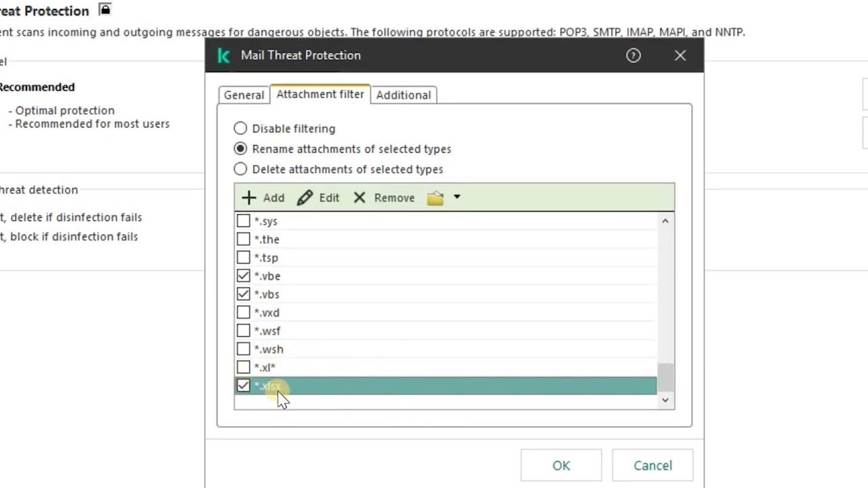The height and width of the screenshot is (488, 868).
Task: Select the *.xl* list row text
Action: coord(264,367)
